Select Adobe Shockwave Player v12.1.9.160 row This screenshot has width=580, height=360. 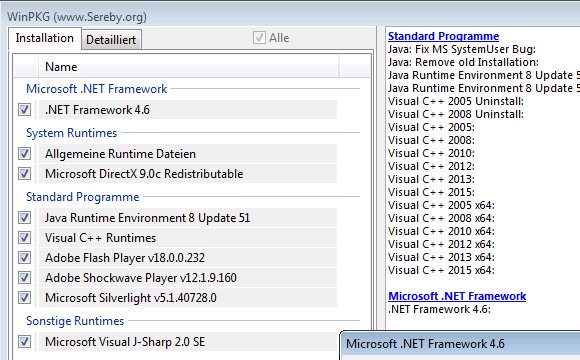point(188,277)
